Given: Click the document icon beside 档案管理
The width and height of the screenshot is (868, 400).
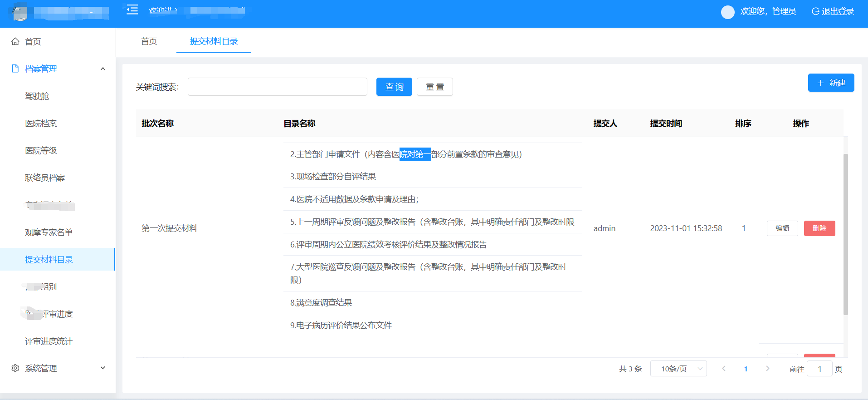Looking at the screenshot, I should [15, 69].
